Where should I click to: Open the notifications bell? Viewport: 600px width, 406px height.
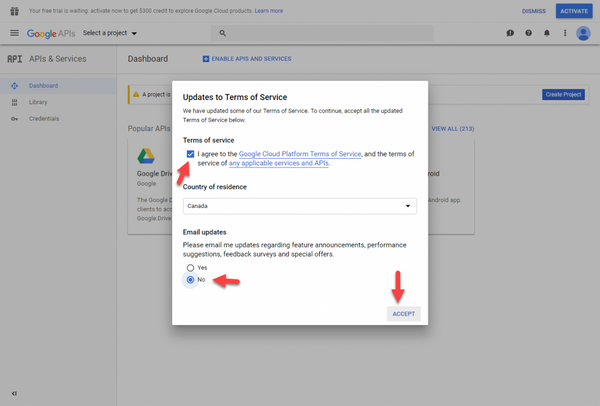[x=546, y=33]
